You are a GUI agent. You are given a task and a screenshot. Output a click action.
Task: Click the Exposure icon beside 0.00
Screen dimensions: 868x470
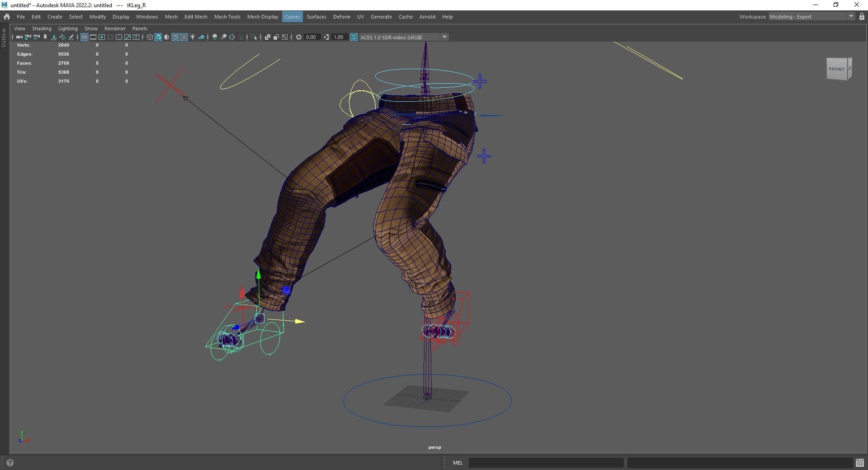click(299, 37)
